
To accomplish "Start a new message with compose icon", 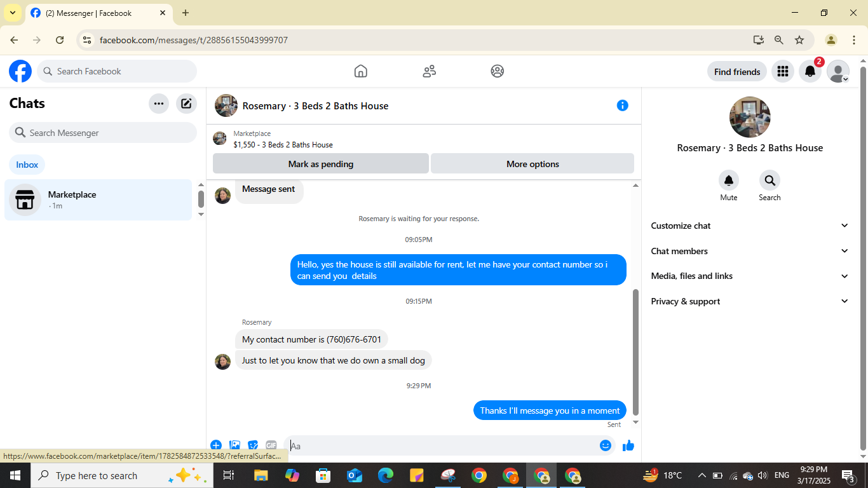I will click(x=186, y=104).
